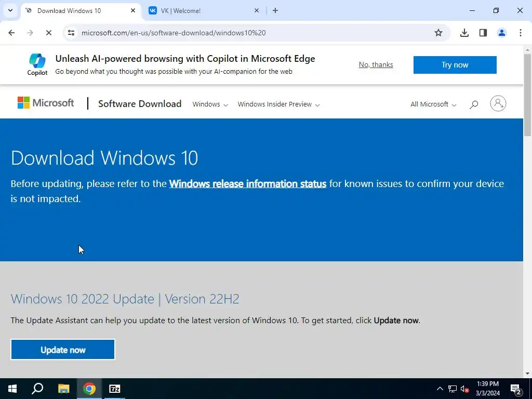Open taskbar search

pyautogui.click(x=37, y=389)
